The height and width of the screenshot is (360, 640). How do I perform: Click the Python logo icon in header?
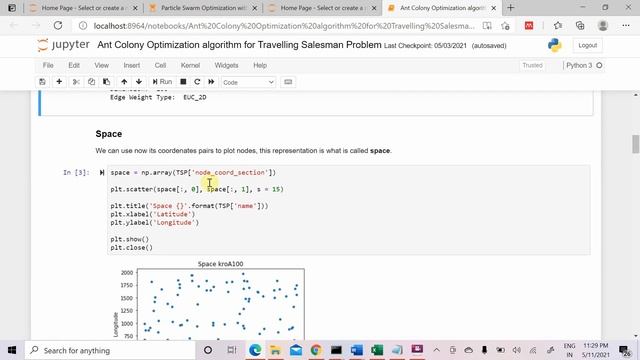tap(555, 45)
